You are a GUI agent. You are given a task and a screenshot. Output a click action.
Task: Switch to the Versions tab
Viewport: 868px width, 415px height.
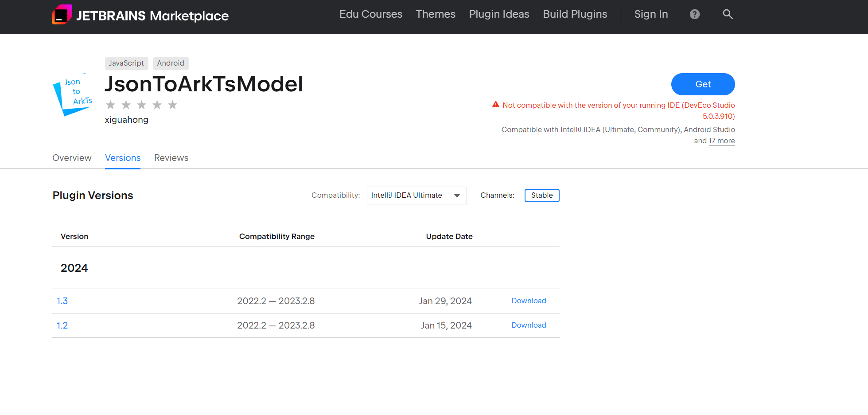123,158
